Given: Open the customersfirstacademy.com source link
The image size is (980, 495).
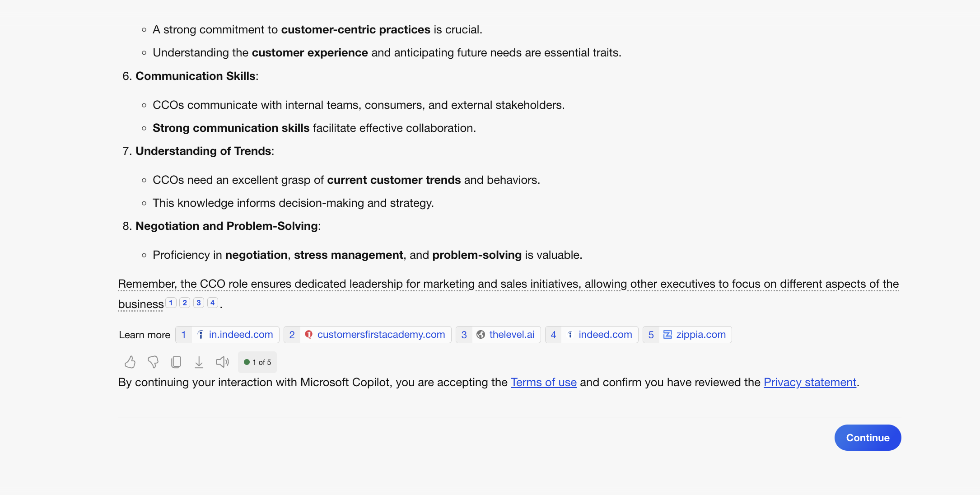Looking at the screenshot, I should point(381,335).
